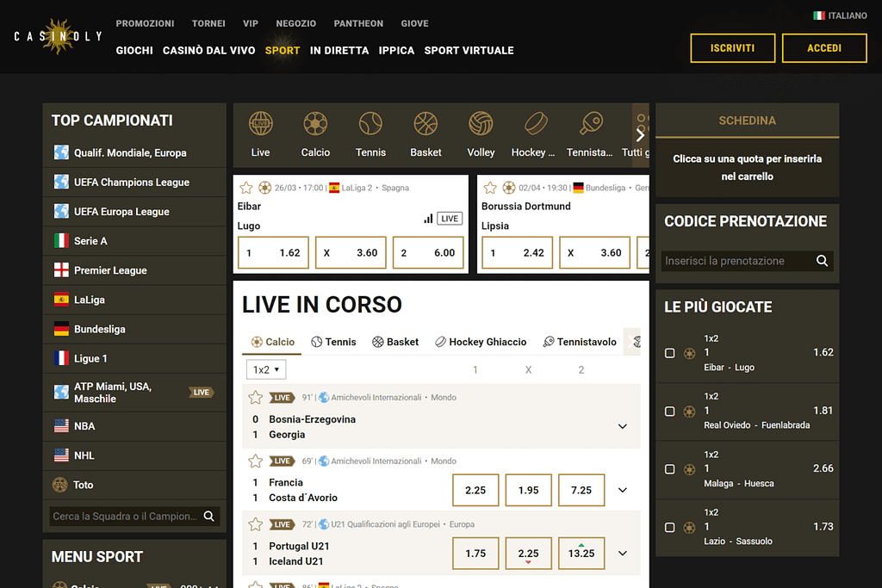The image size is (882, 588).
Task: Expand the Portugal U21 vs Iceland U21 match
Action: (622, 554)
